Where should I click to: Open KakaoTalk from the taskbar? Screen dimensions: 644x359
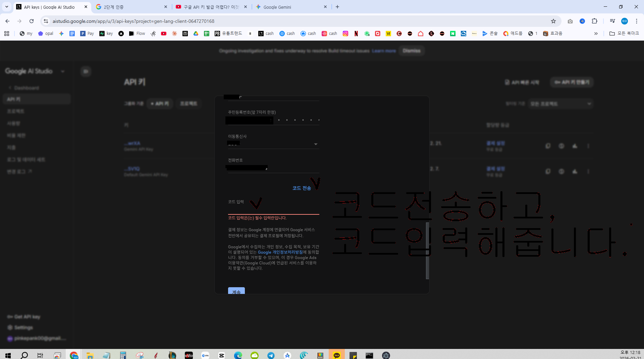(337, 355)
